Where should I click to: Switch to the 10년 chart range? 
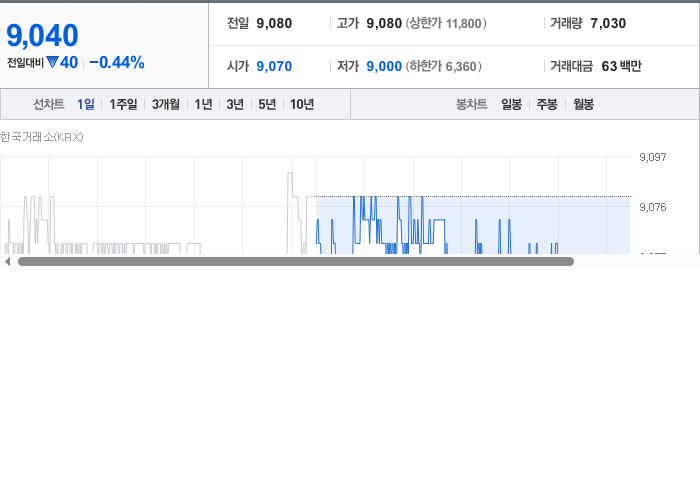pos(302,104)
